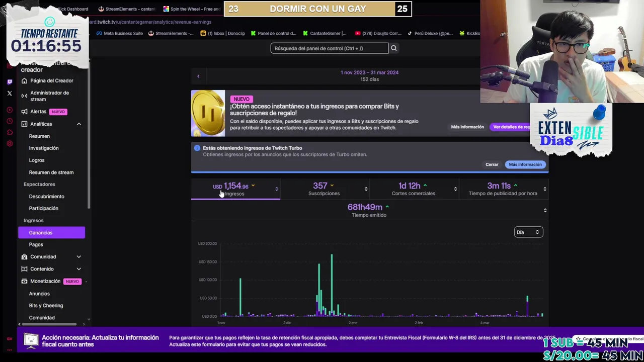Open the Suscripciones metric selector arrows
This screenshot has width=644, height=362.
[366, 189]
